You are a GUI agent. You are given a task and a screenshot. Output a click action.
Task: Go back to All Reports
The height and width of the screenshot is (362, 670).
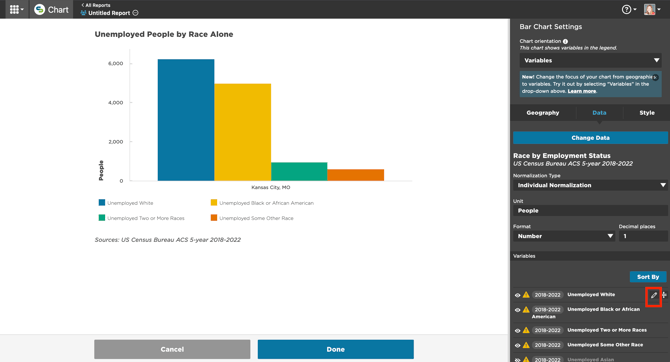click(x=96, y=5)
